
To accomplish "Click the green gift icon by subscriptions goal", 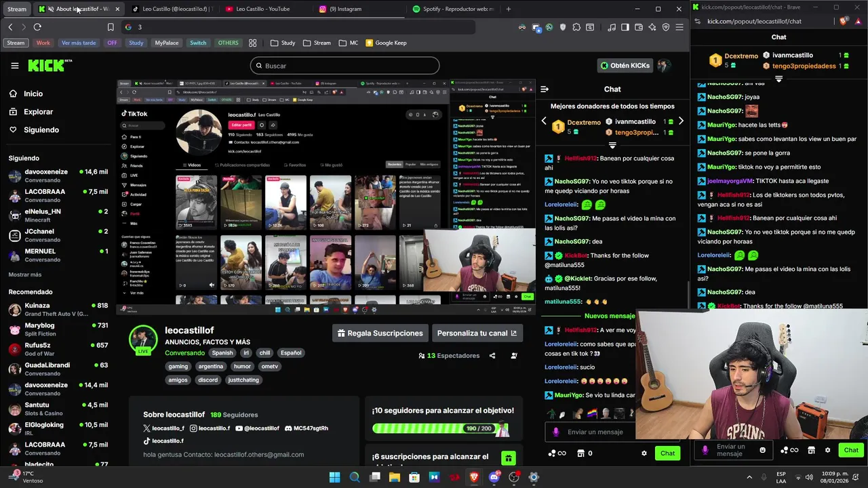I will [508, 459].
